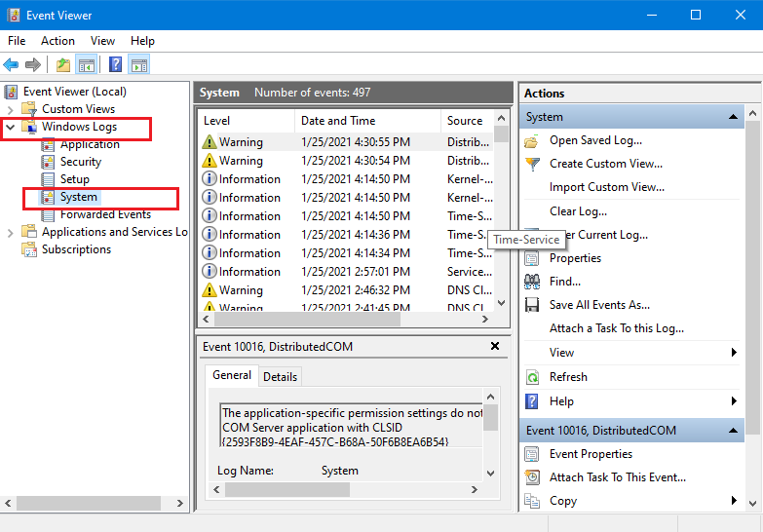Click Clear Log... in Actions pane
Image resolution: width=763 pixels, height=532 pixels.
(578, 210)
